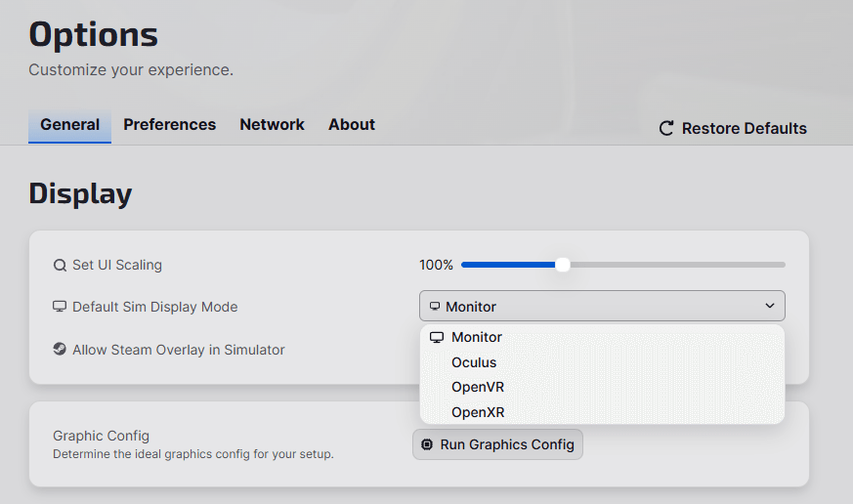Click the monitor icon inside the display mode combo box

point(435,307)
